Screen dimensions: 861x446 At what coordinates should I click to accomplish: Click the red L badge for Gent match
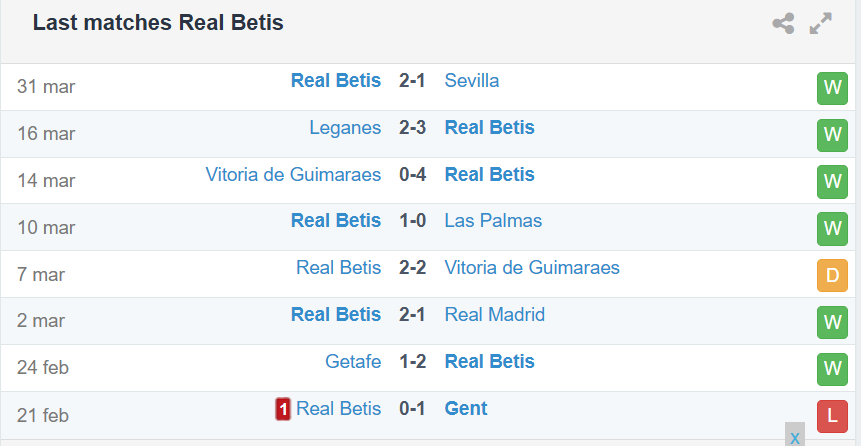pos(832,416)
